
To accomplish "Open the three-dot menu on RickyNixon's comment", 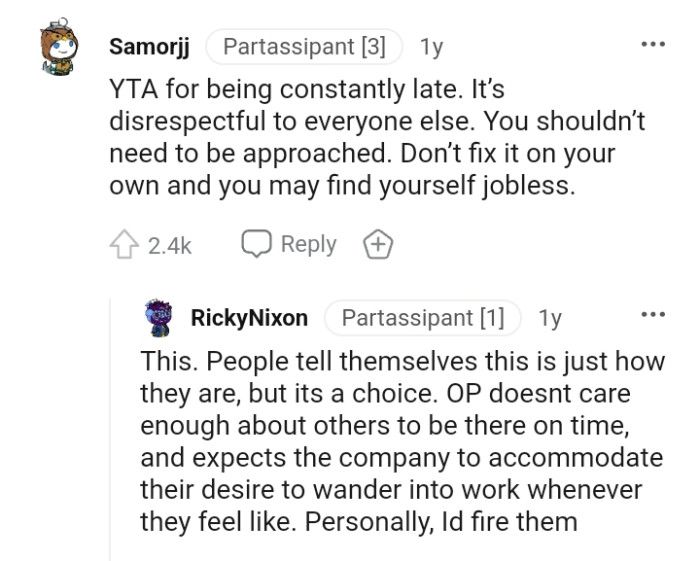I will [x=653, y=315].
